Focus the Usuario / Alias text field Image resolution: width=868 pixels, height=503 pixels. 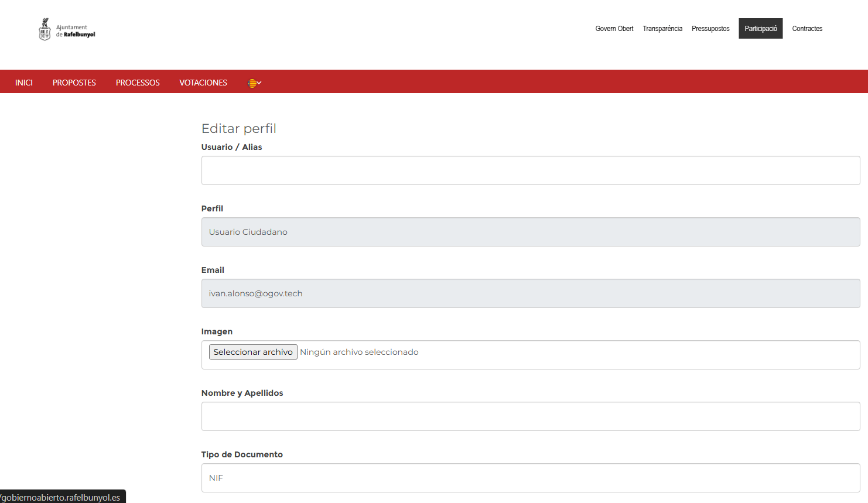[530, 170]
